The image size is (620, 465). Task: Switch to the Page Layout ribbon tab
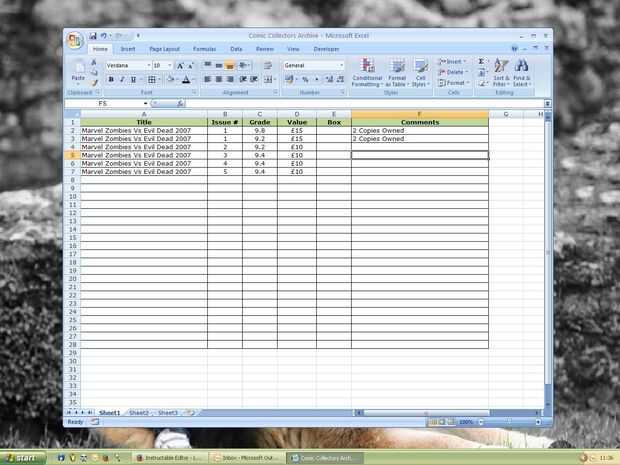164,49
